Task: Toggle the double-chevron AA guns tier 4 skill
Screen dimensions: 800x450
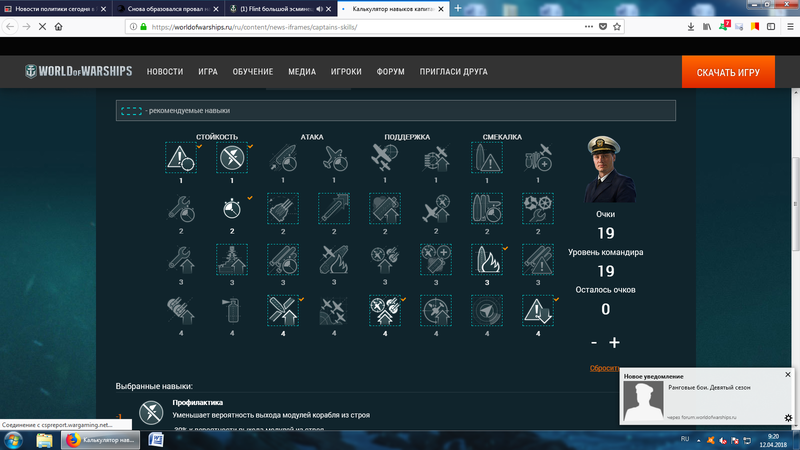Action: [x=385, y=311]
